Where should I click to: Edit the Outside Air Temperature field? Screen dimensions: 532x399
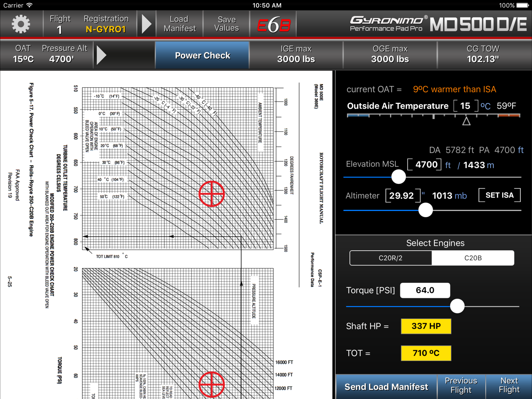point(466,106)
